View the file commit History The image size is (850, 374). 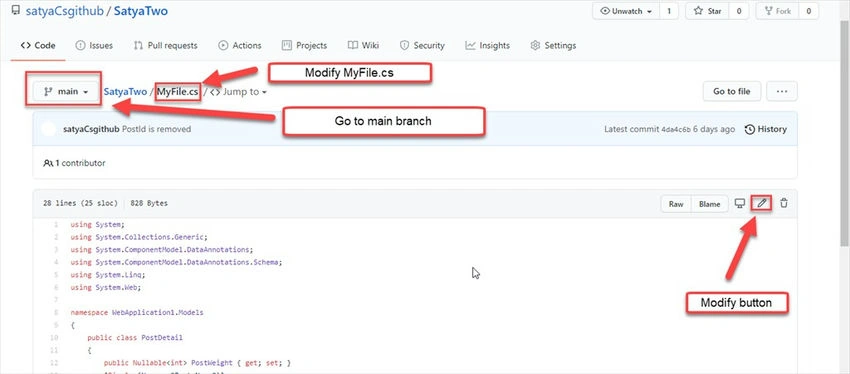click(765, 130)
